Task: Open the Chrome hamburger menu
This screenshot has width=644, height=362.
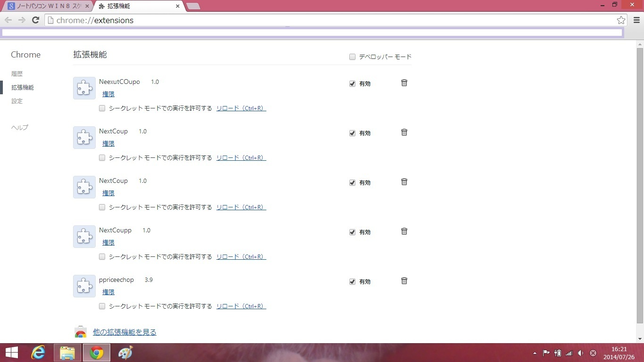Action: click(636, 20)
